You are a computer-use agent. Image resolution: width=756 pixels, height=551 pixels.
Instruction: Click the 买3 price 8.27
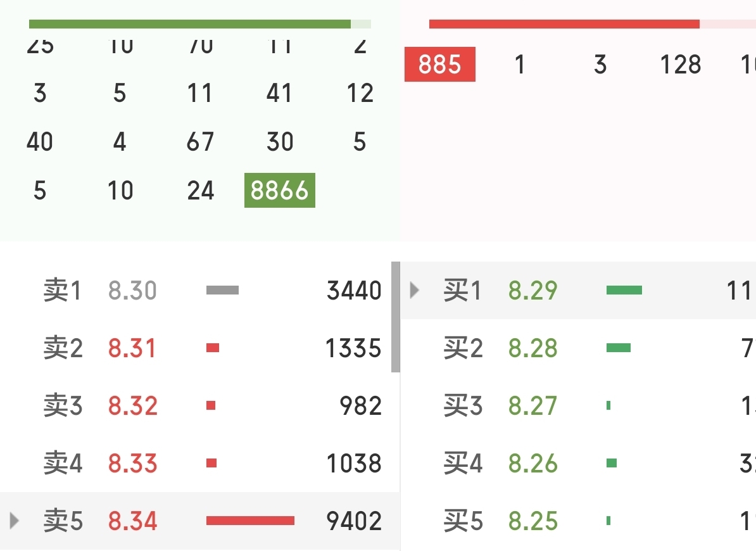tap(532, 406)
